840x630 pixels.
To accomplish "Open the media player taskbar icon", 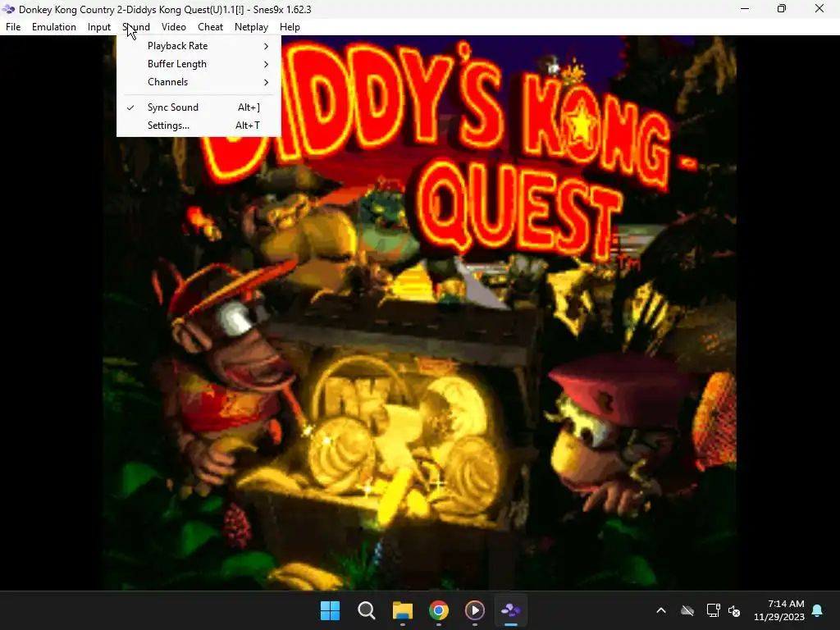I will coord(475,610).
